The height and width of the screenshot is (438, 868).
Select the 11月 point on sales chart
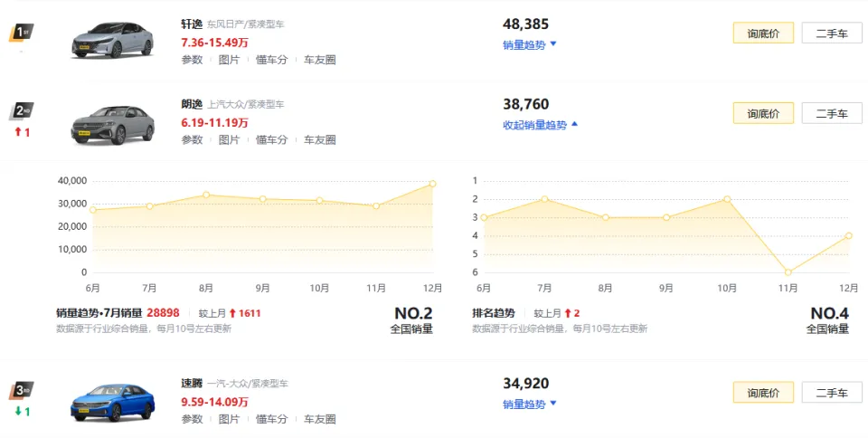(376, 206)
